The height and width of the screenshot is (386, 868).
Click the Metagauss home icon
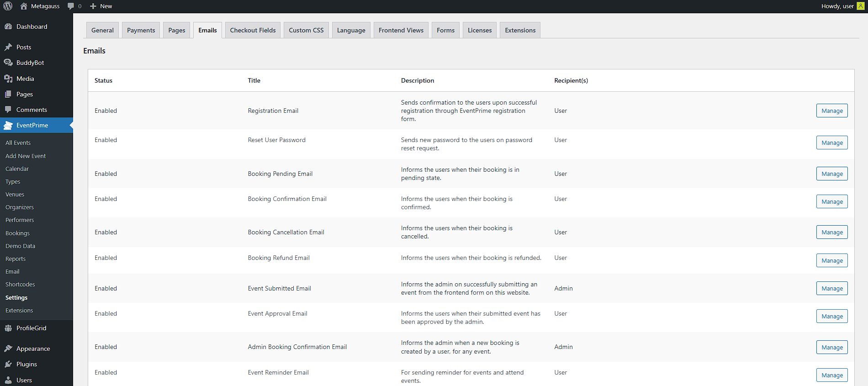[24, 6]
